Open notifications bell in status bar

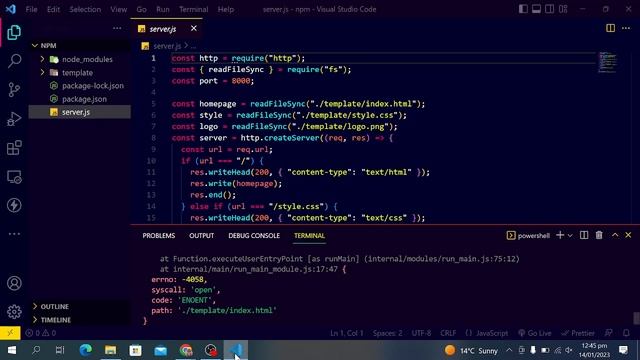tap(626, 333)
